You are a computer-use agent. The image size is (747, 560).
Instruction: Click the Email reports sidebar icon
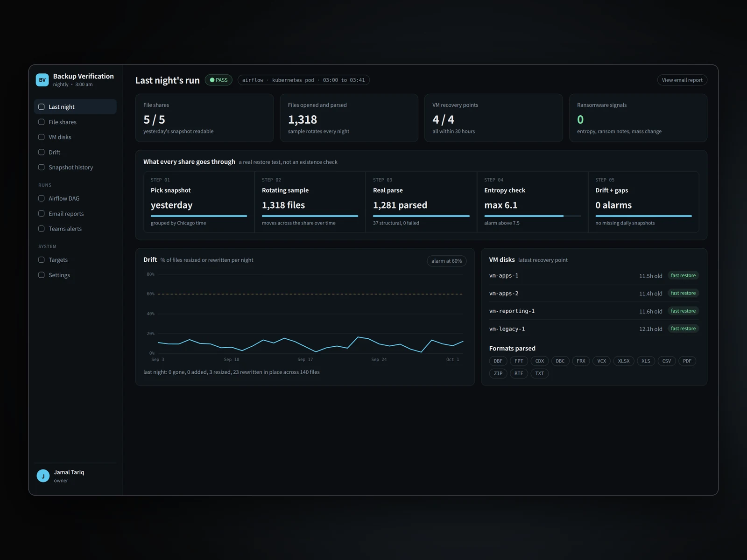coord(42,214)
